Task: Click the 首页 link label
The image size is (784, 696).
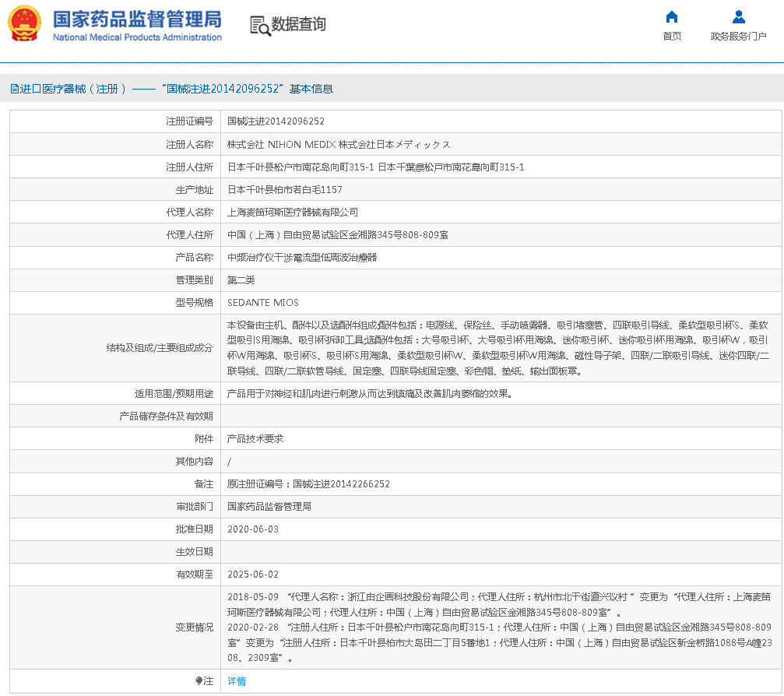Action: 672,36
